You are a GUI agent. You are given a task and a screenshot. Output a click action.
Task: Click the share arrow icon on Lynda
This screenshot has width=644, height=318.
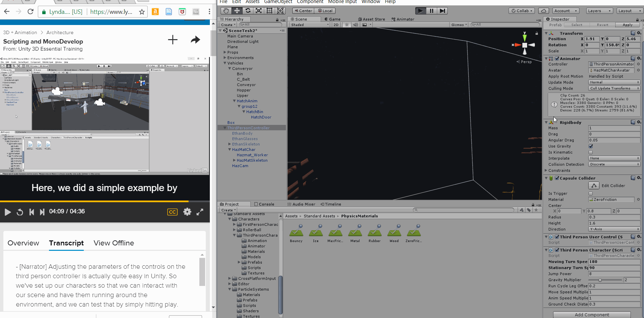coord(195,40)
